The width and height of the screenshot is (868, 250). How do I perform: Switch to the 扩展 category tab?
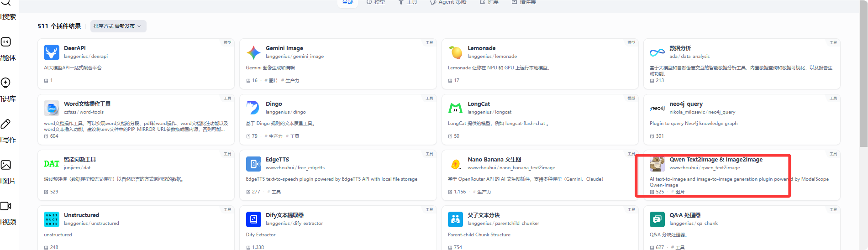point(489,2)
